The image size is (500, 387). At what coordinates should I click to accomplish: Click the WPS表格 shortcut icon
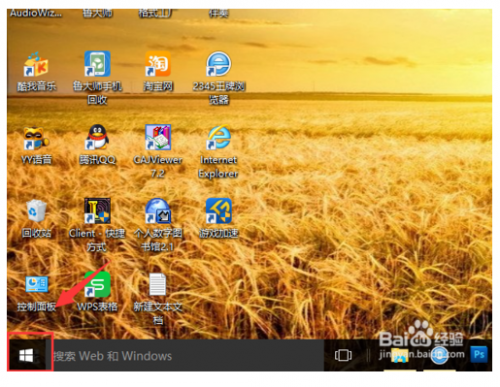97,284
